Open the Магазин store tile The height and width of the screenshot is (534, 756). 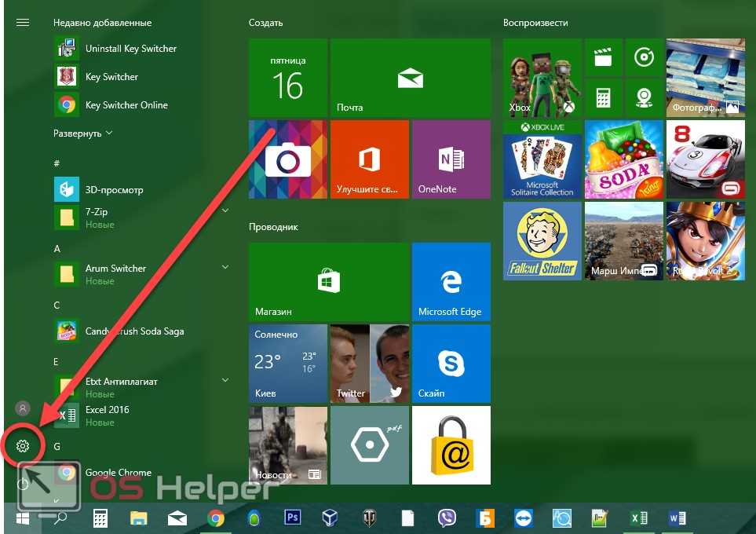click(x=329, y=281)
